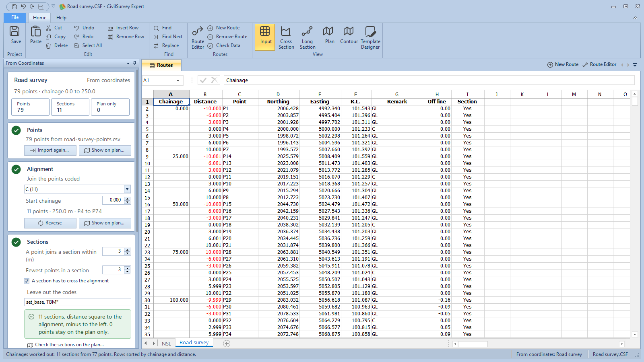The width and height of the screenshot is (644, 362).
Task: Undo the last edit
Action: coord(84,28)
